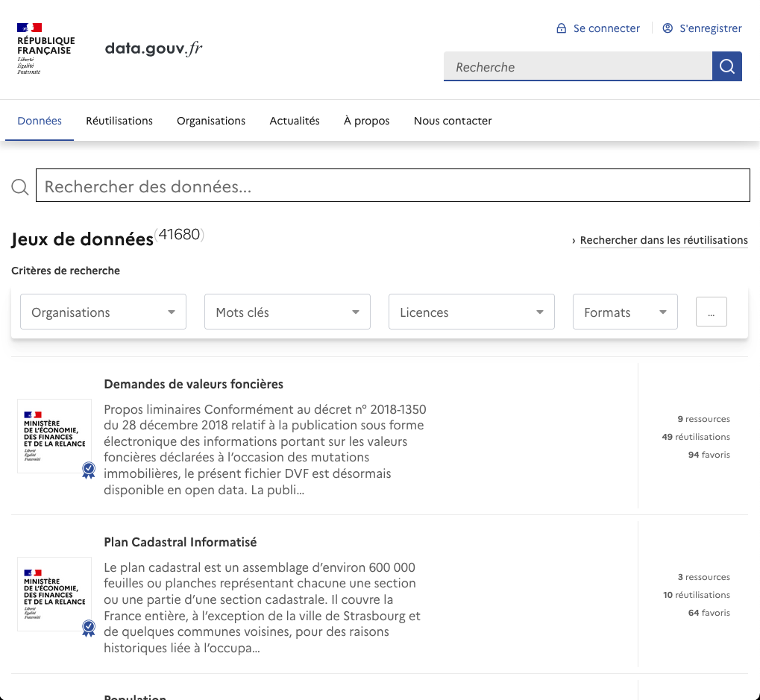Screen dimensions: 760x700
Task: Click the lock icon beside Se connecter
Action: tap(562, 28)
